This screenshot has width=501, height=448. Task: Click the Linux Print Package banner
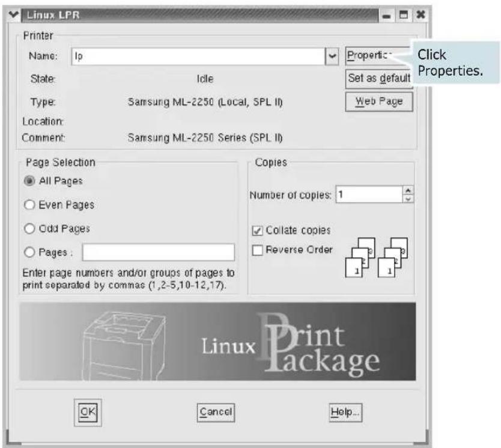(x=217, y=342)
